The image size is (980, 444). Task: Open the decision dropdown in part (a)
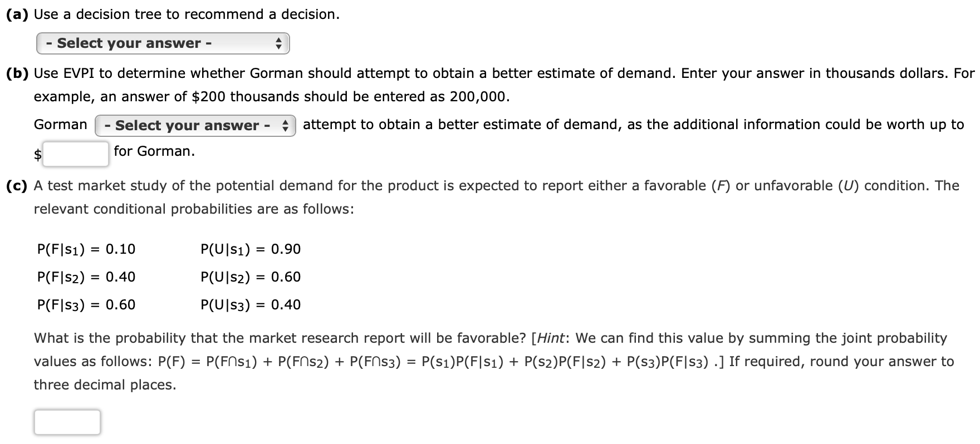[161, 43]
